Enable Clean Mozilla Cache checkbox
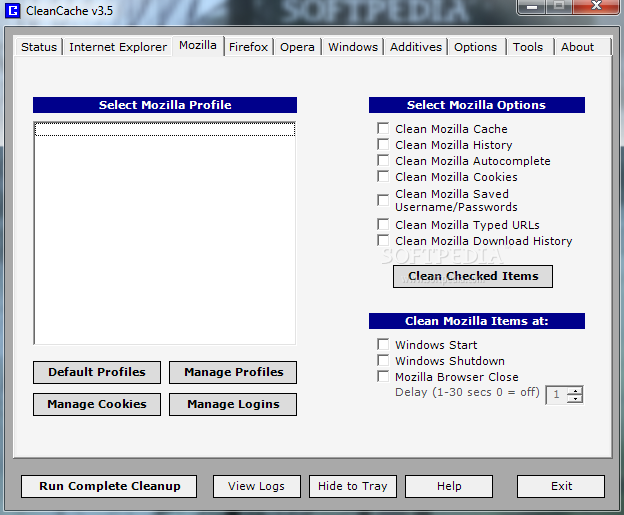The height and width of the screenshot is (515, 624). tap(383, 129)
